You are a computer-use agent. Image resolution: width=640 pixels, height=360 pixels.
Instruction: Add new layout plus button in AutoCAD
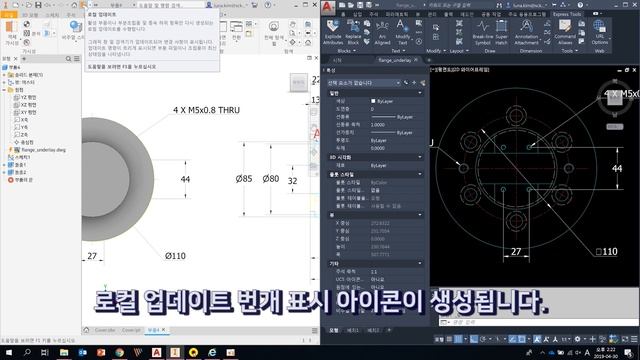pos(389,330)
